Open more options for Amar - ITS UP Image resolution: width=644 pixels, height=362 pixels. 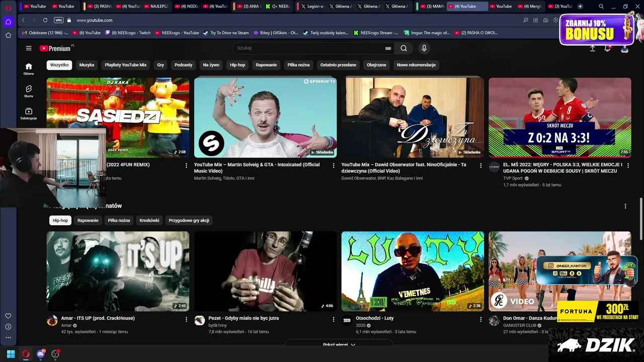click(x=186, y=319)
